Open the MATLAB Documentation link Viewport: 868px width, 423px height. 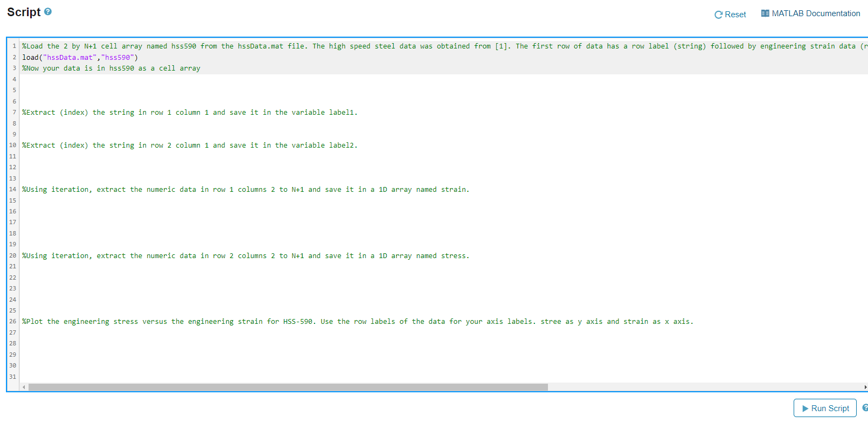[810, 13]
